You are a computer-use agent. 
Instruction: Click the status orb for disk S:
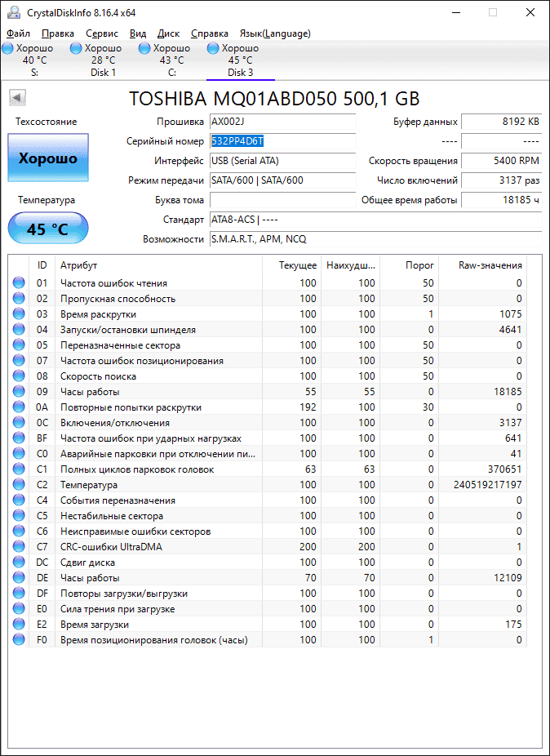pyautogui.click(x=7, y=49)
